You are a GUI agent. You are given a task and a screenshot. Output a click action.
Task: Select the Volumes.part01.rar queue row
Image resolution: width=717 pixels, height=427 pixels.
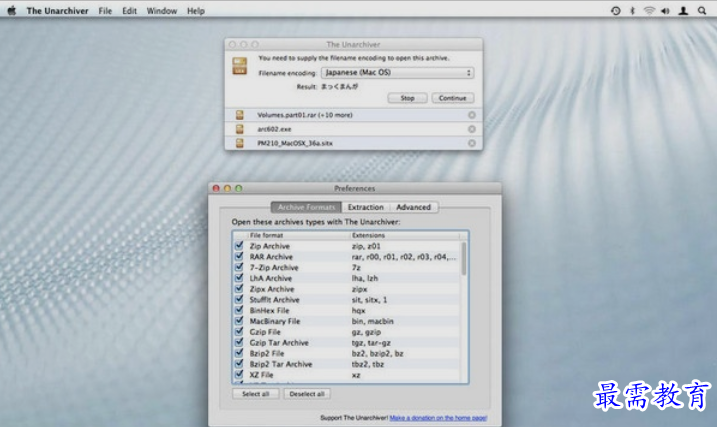353,115
